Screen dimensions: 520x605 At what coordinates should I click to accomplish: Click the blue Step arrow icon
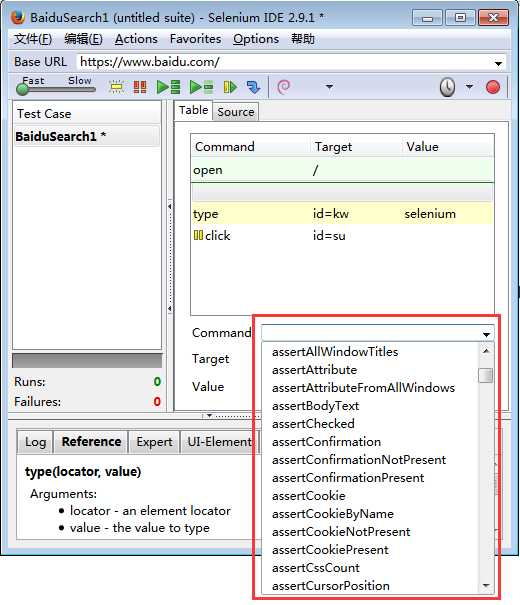[253, 87]
